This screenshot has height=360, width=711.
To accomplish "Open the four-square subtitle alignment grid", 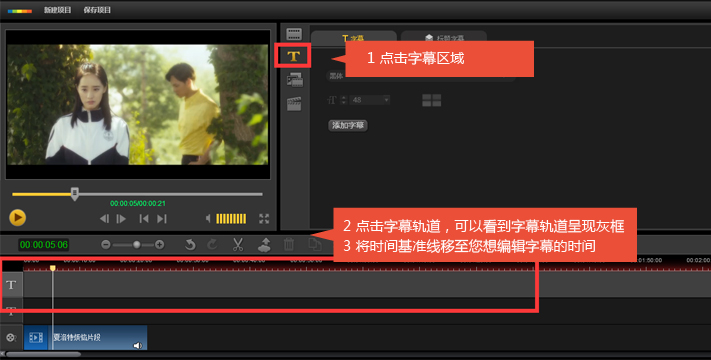I will tap(432, 100).
